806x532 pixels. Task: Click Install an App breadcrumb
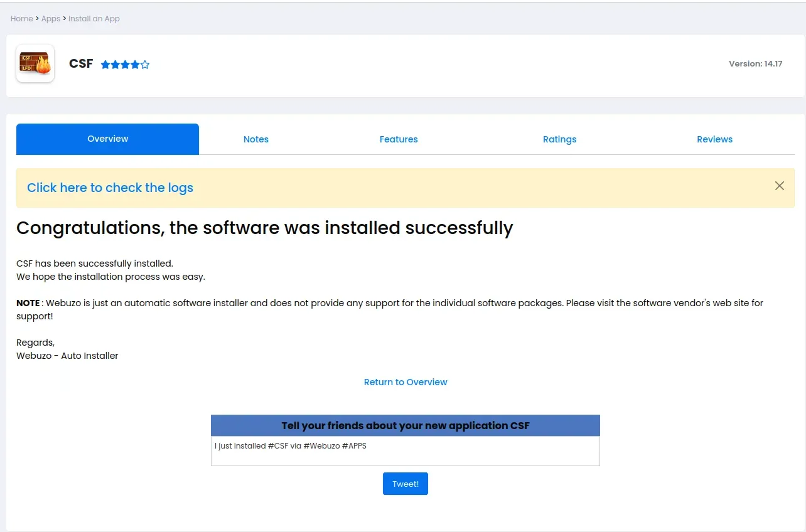click(94, 19)
